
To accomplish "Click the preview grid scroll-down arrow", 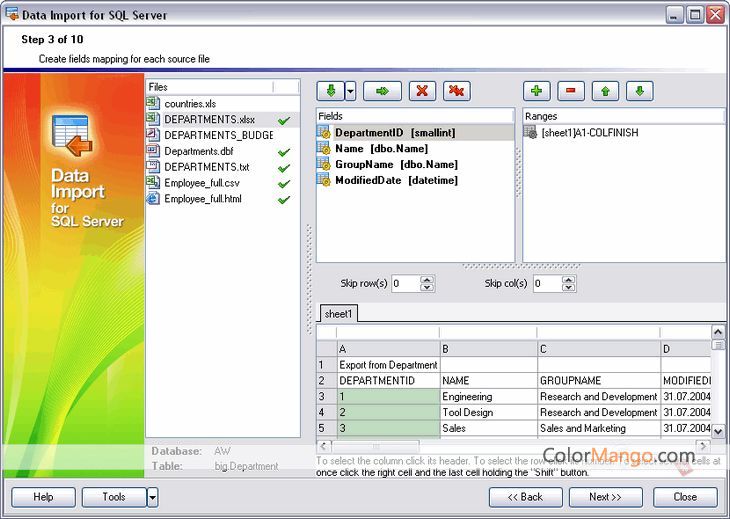I will coord(718,431).
